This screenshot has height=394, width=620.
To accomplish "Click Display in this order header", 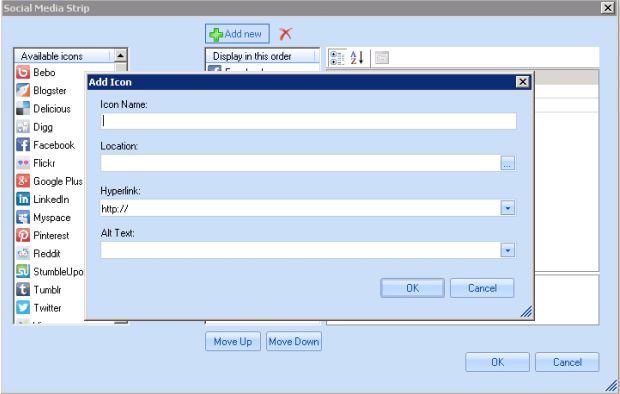I will point(262,56).
